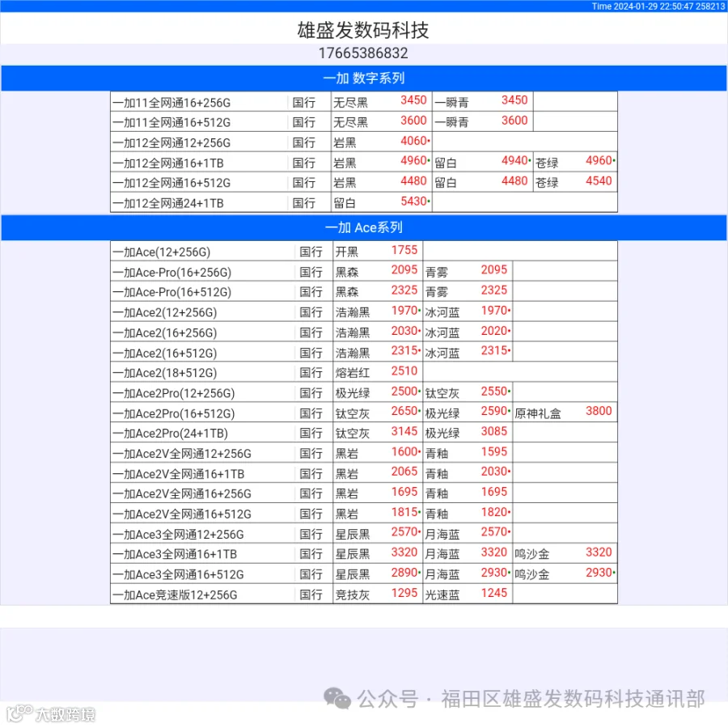728x728 pixels.
Task: Click price 1295 for 竞技灰
Action: [404, 593]
